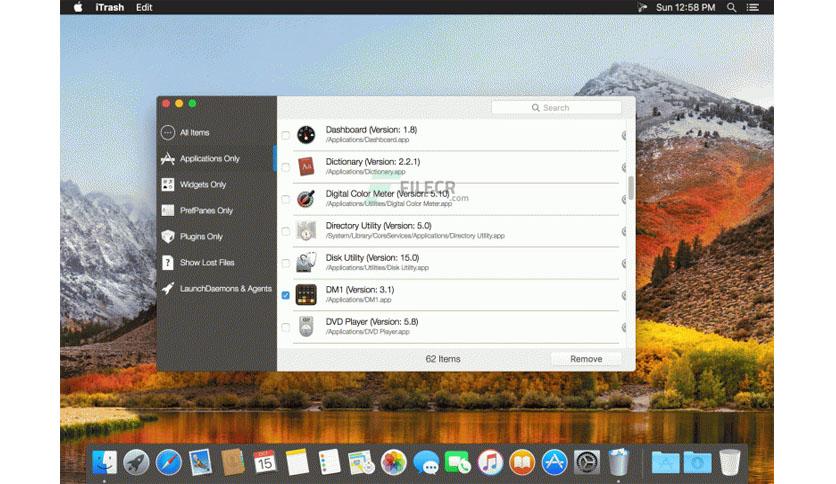The height and width of the screenshot is (484, 836).
Task: Click the Directory Utility app icon
Action: tap(306, 231)
